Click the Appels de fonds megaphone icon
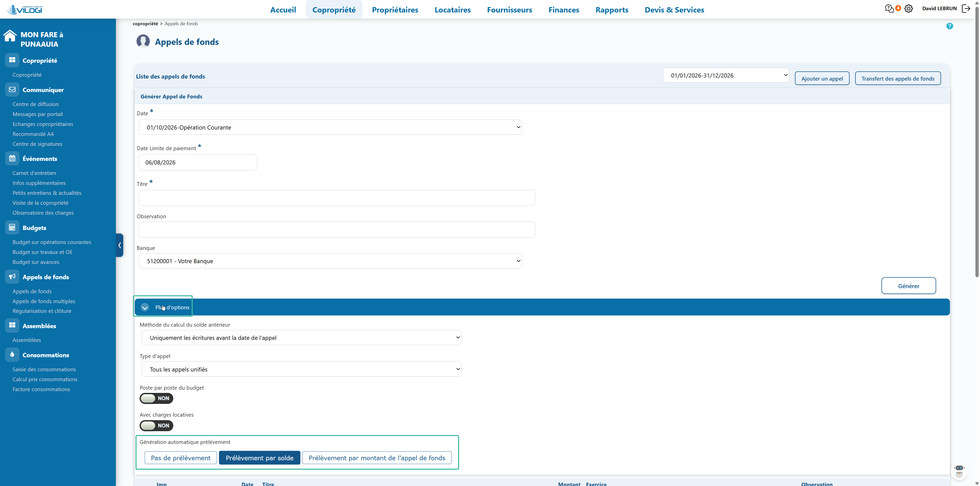 pyautogui.click(x=12, y=277)
